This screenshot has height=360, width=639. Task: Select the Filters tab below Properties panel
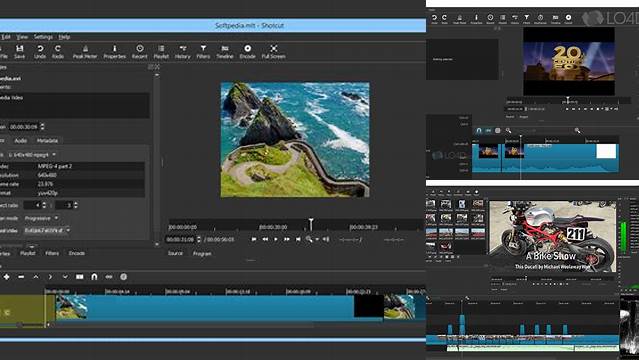coord(52,253)
